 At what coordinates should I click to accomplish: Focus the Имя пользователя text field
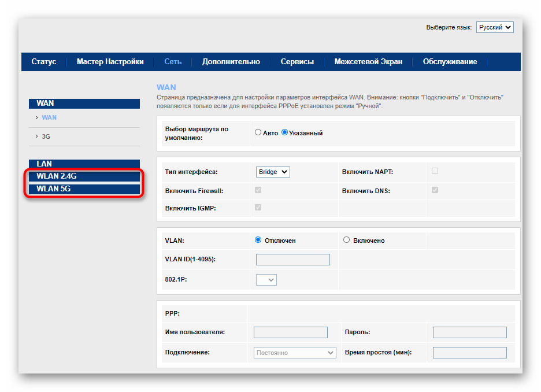click(291, 332)
